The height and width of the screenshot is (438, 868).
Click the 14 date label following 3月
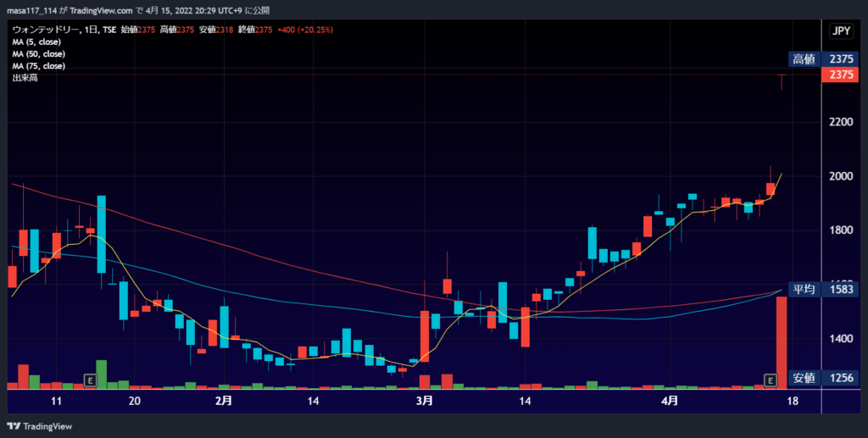click(x=525, y=401)
